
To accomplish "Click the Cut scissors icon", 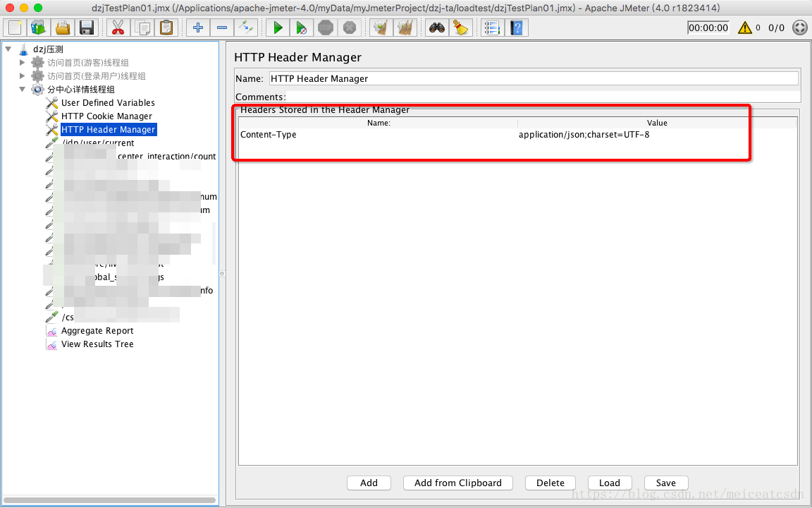I will click(x=118, y=28).
